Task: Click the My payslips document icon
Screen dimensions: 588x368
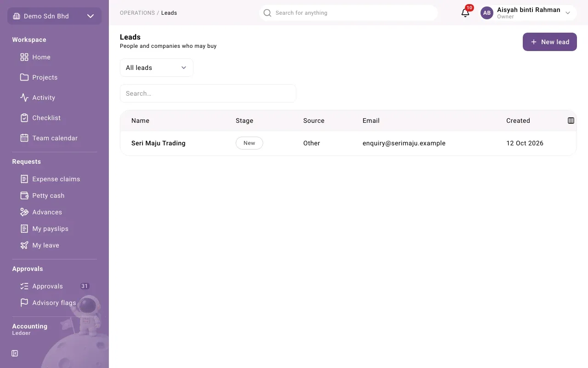Action: pyautogui.click(x=24, y=229)
